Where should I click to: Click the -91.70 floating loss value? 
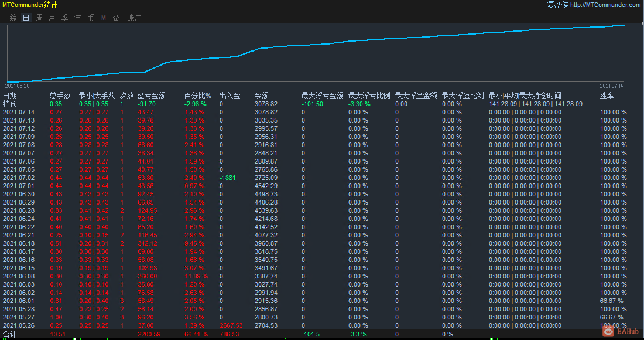pos(146,104)
